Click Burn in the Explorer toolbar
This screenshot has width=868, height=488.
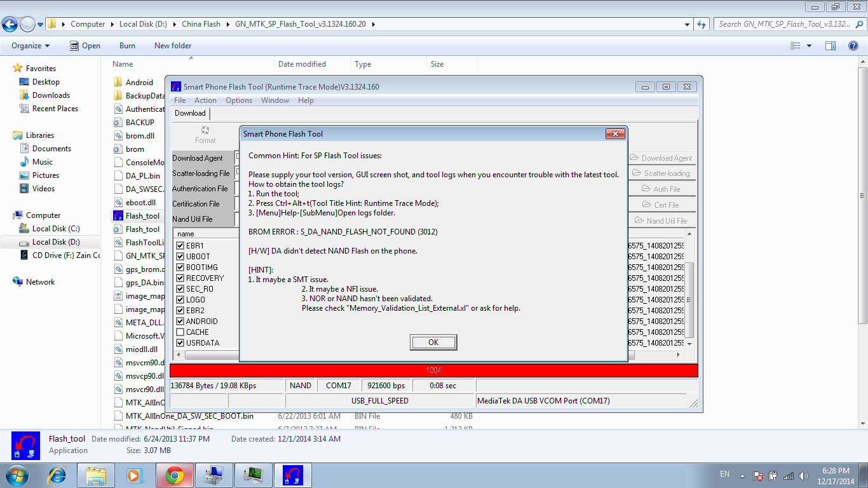pos(127,46)
